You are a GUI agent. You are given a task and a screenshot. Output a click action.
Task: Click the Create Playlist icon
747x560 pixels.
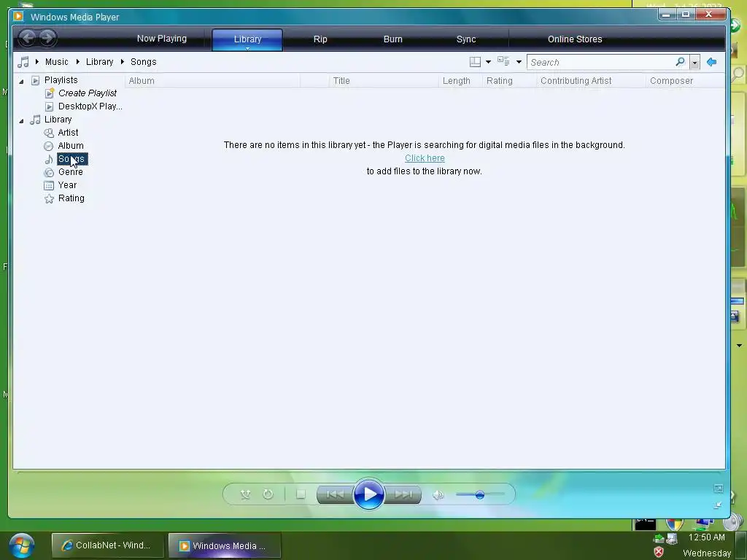(50, 93)
